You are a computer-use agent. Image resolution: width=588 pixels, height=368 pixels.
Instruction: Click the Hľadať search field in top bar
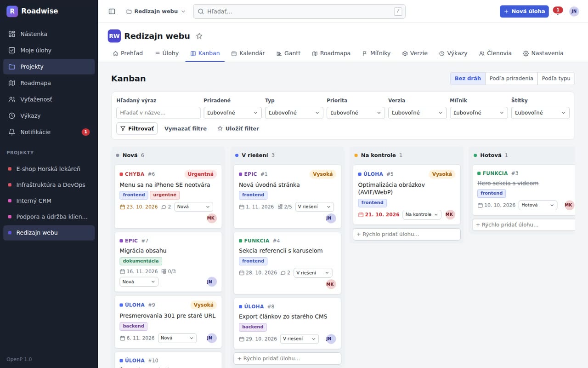click(x=299, y=11)
